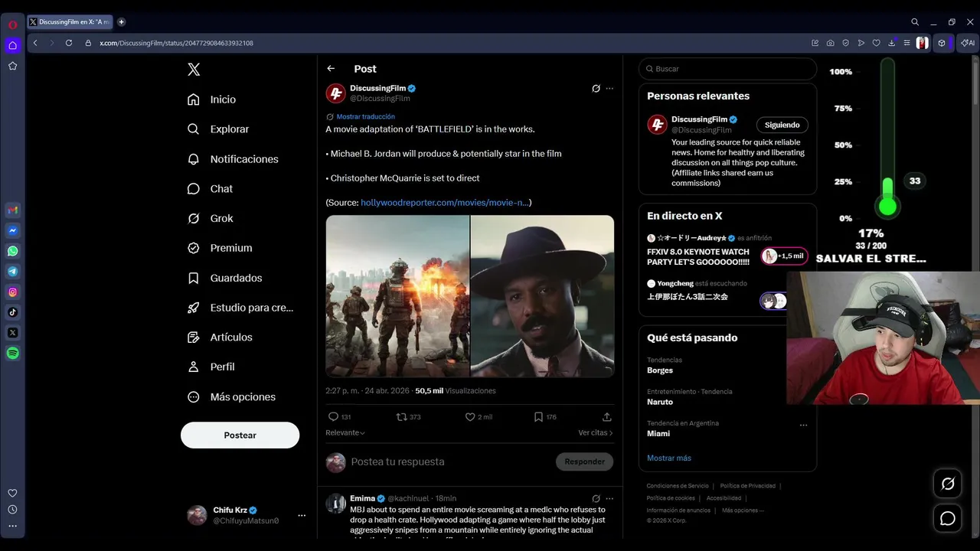Open the Michael B. Jordan image
980x551 pixels.
pyautogui.click(x=543, y=296)
